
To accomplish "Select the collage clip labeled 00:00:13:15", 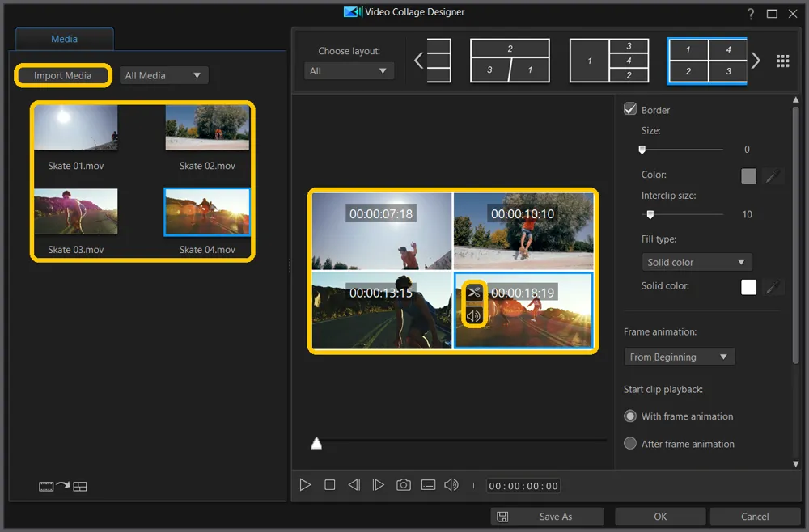I will click(x=381, y=310).
